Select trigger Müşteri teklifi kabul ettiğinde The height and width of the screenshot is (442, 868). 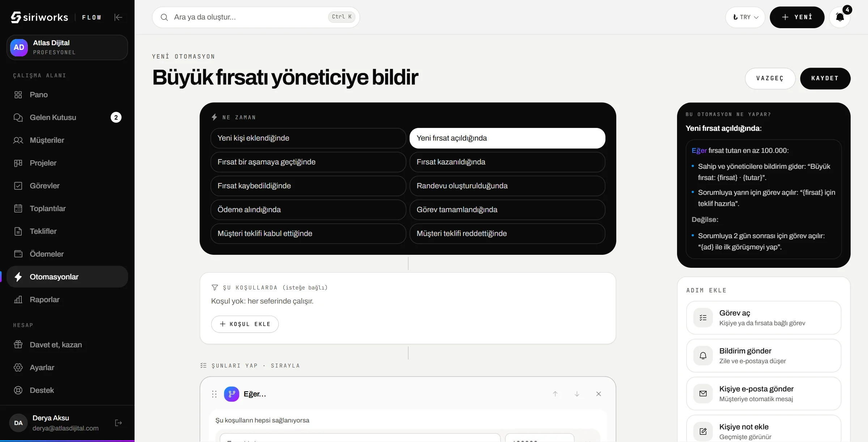(x=308, y=233)
